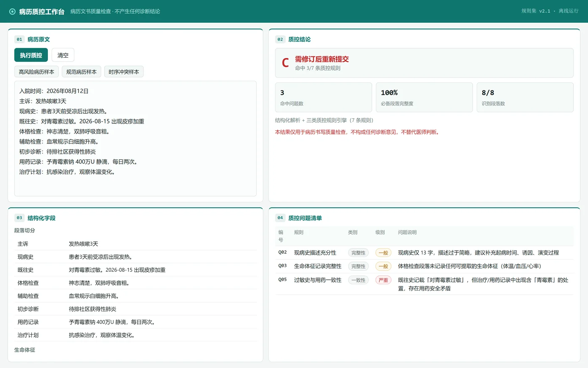Load the 高风险病历样本 sample
The width and height of the screenshot is (588, 368).
pos(37,71)
